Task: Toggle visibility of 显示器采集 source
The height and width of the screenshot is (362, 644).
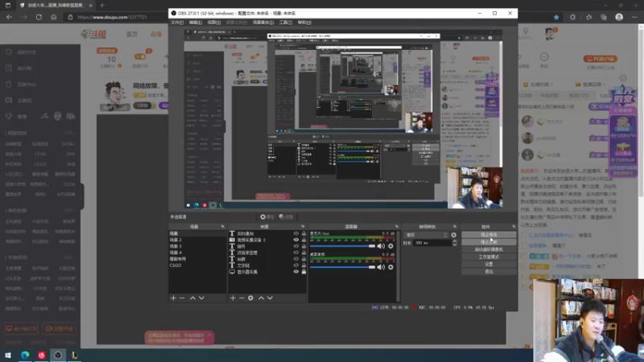Action: 295,272
